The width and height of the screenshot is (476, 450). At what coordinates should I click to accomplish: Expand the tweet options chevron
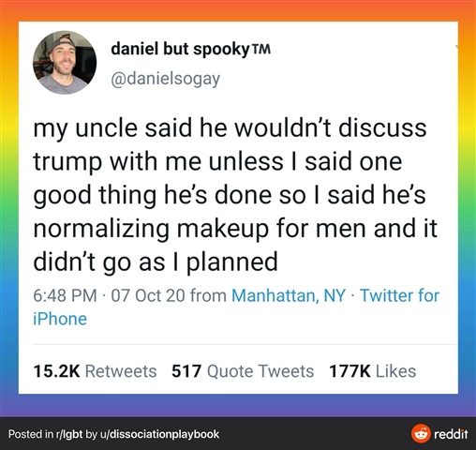456,47
